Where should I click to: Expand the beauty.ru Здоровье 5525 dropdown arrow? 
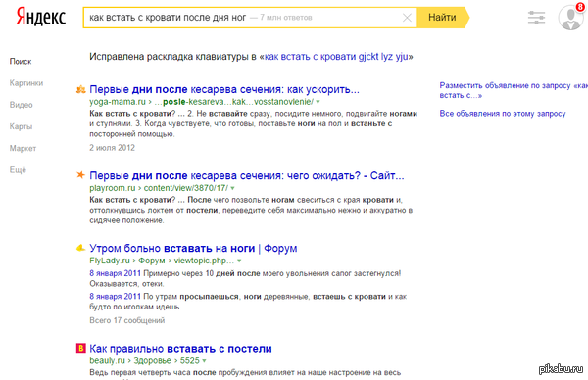(x=205, y=361)
